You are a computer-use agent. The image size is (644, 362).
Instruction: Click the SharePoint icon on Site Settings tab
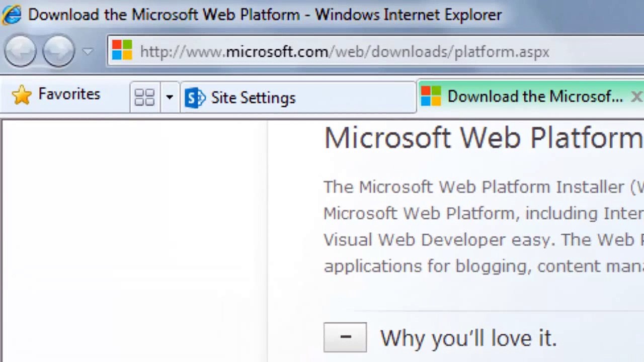[195, 98]
